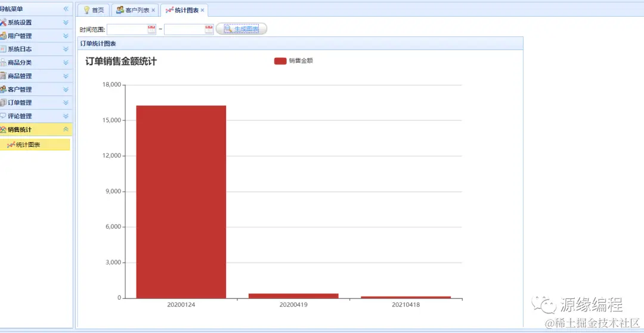644x333 pixels.
Task: Click the 生成图表 button
Action: pyautogui.click(x=241, y=29)
